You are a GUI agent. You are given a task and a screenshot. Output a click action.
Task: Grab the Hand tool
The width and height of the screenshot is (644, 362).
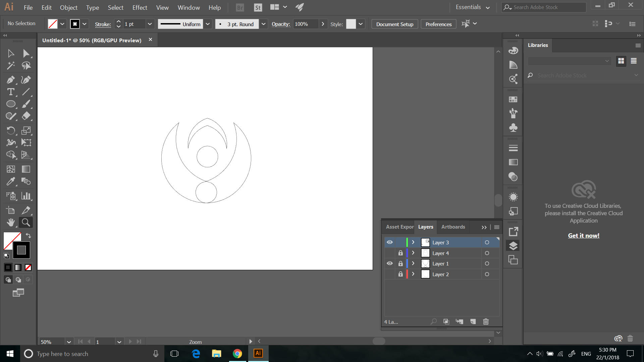(11, 222)
